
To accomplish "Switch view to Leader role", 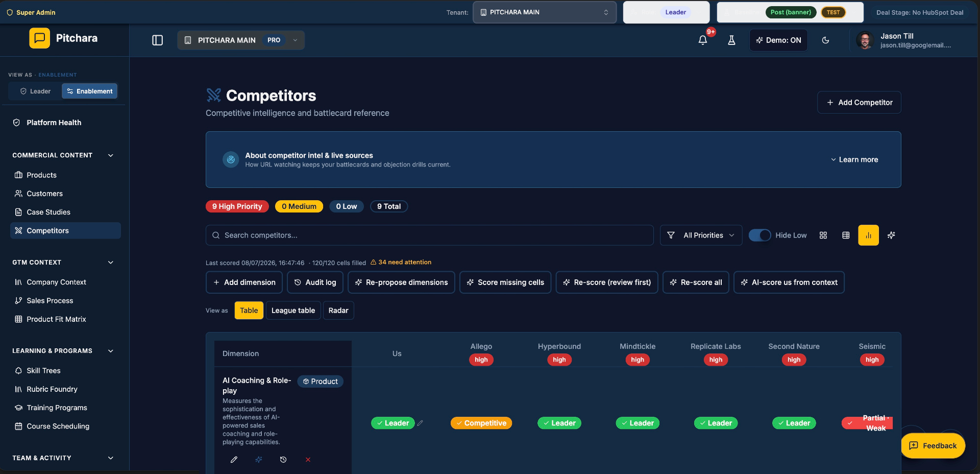I will click(x=35, y=91).
